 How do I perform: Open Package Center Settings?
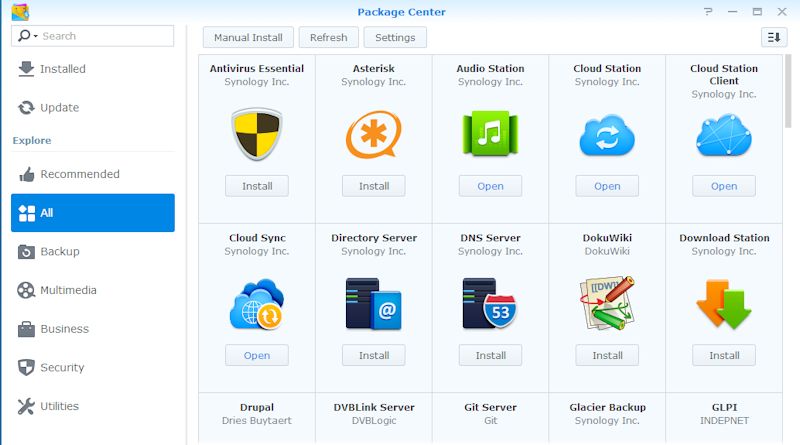(x=395, y=37)
